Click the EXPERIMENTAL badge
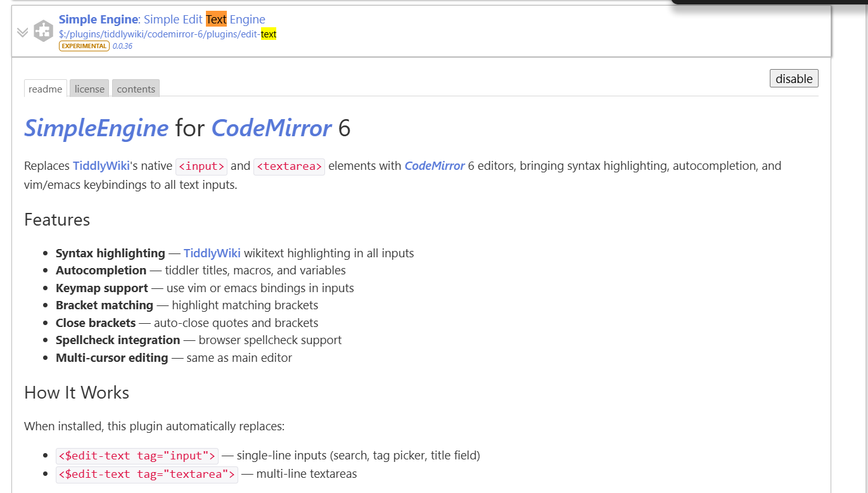868x493 pixels. [84, 46]
